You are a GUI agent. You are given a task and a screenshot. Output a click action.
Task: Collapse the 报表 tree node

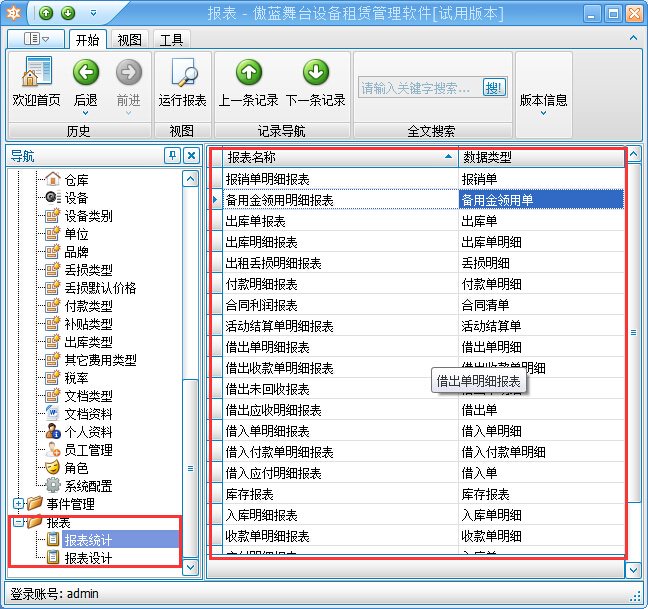tap(19, 522)
